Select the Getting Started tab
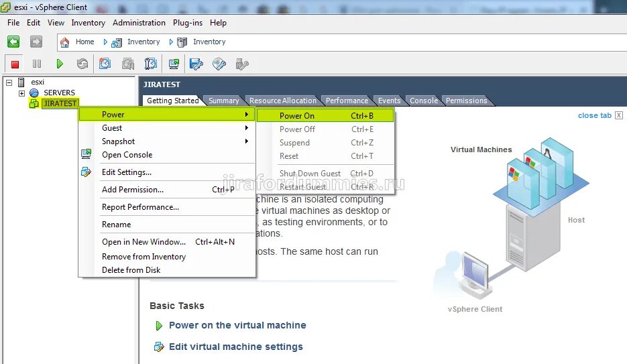This screenshot has height=364, width=627. [173, 101]
